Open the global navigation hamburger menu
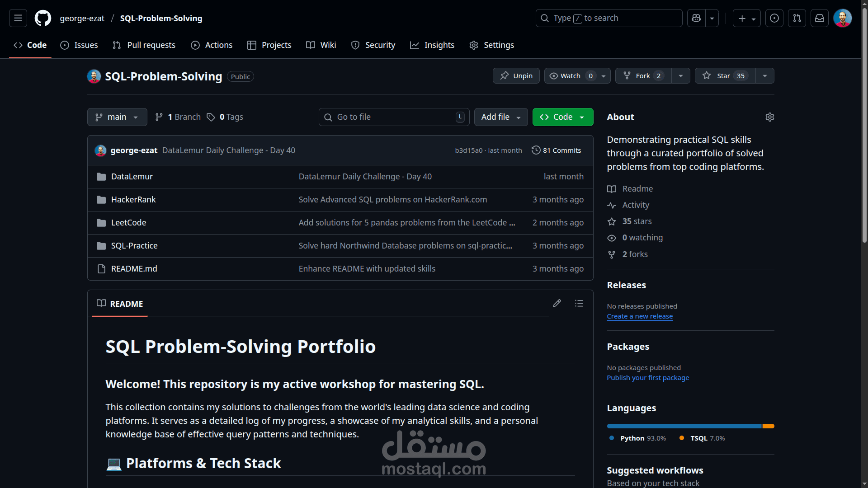This screenshot has height=488, width=868. click(18, 18)
